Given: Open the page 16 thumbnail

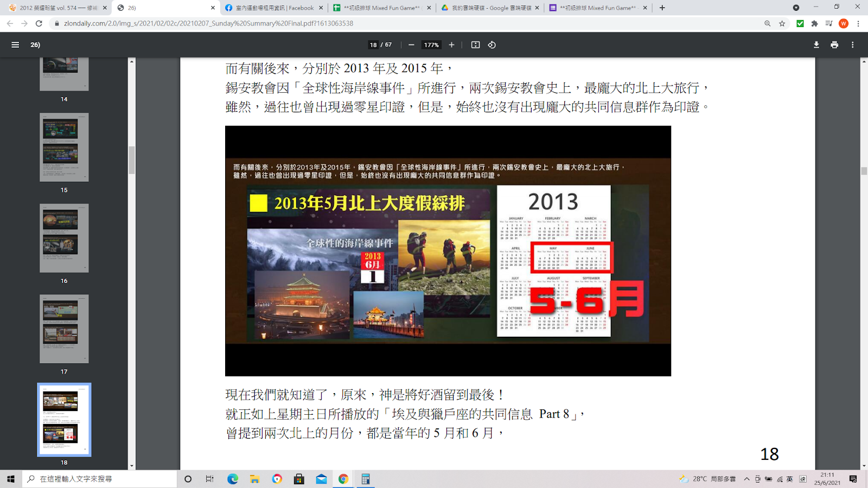Looking at the screenshot, I should 64,238.
